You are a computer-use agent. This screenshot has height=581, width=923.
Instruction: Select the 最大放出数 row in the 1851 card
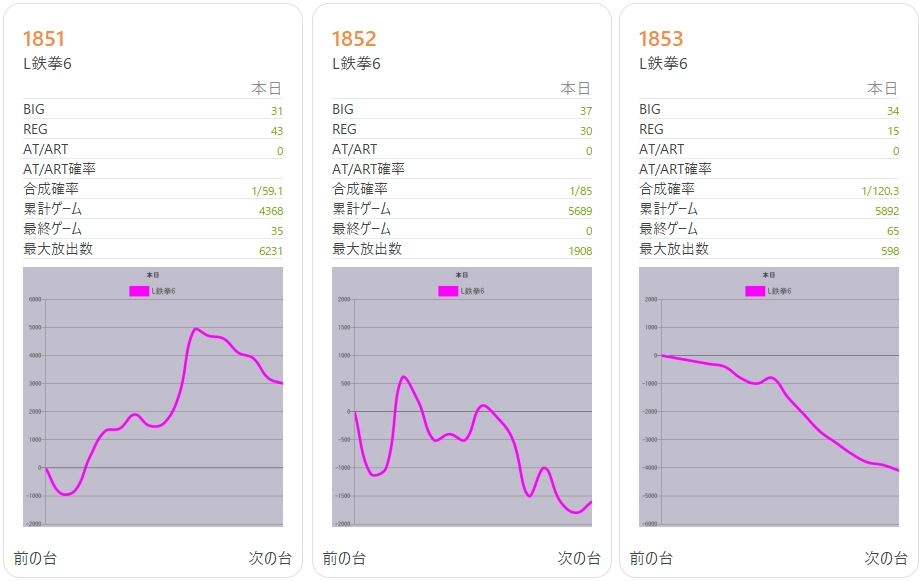coord(153,249)
